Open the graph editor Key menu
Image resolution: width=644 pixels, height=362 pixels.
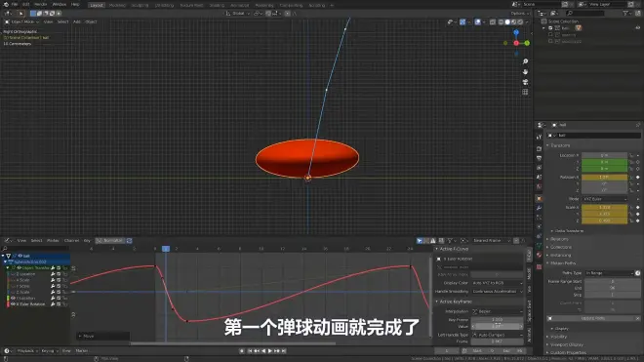pos(87,241)
